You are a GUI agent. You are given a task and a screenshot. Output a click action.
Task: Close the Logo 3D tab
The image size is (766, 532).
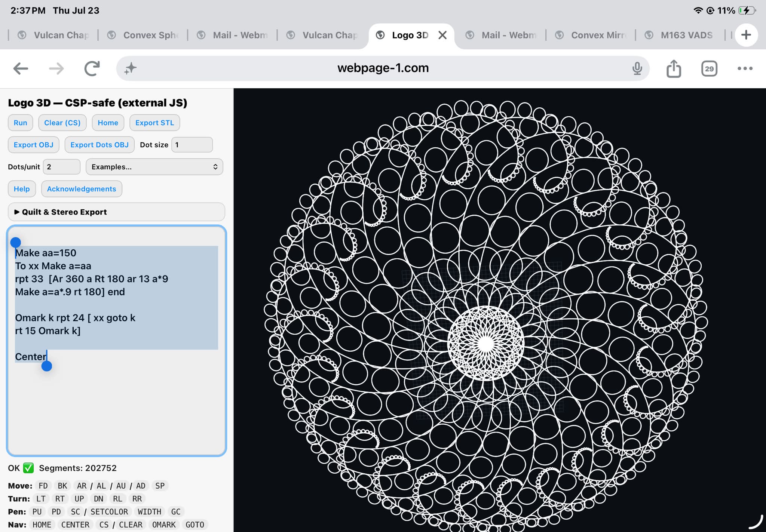pyautogui.click(x=442, y=35)
